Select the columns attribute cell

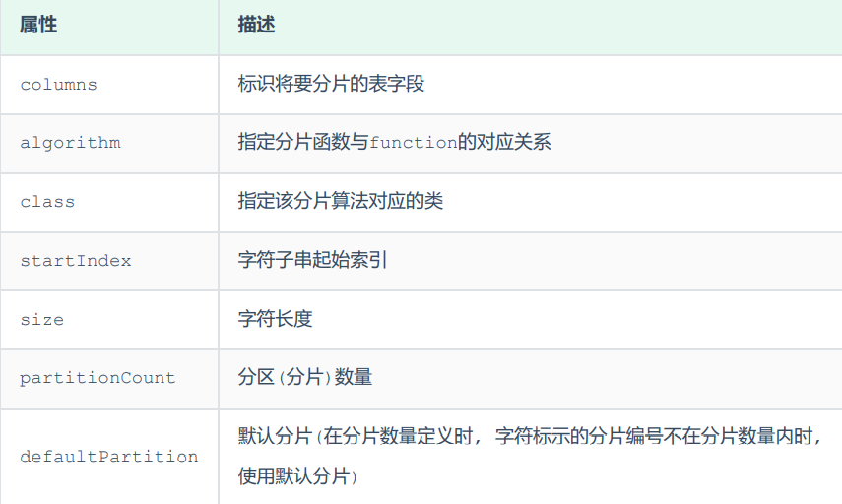point(59,85)
